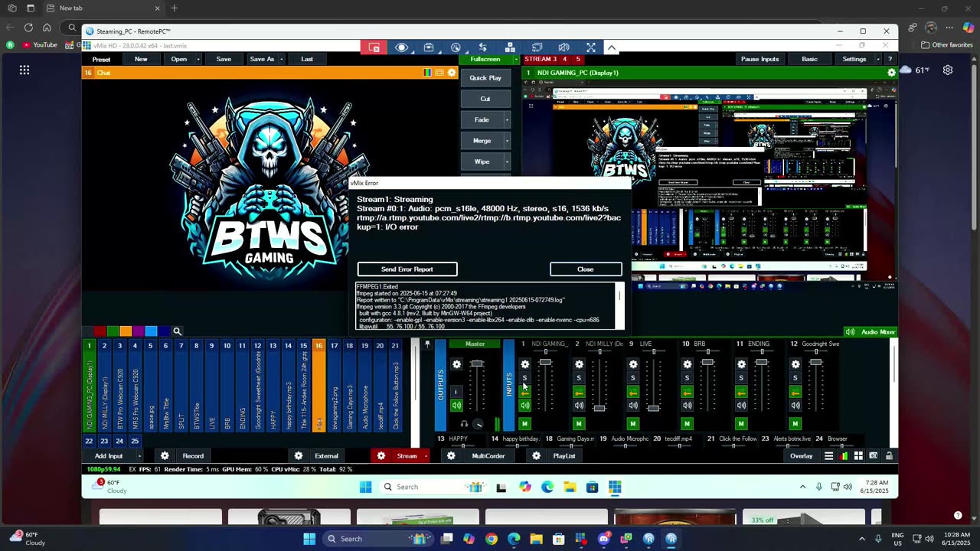Click the MultiCorder button
980x551 pixels.
coord(488,456)
